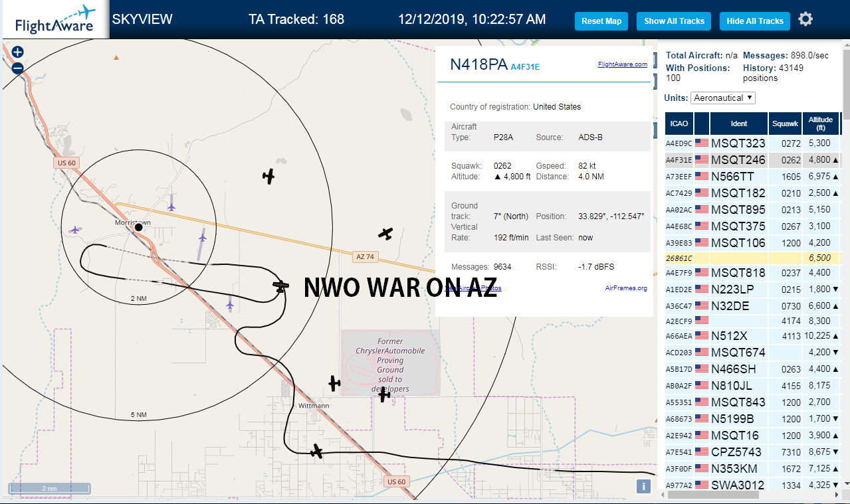
Task: Open the map attribution info icon
Action: pos(643,486)
